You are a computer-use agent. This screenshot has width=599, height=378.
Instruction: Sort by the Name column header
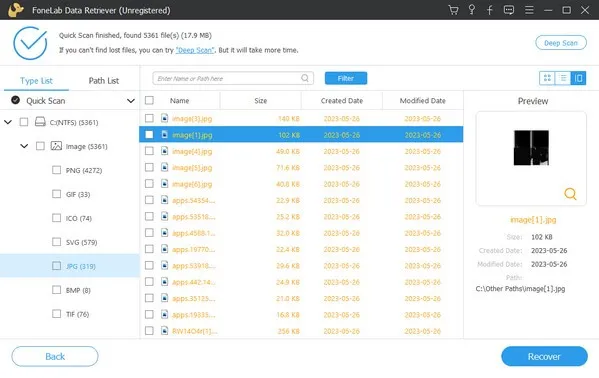pyautogui.click(x=180, y=101)
